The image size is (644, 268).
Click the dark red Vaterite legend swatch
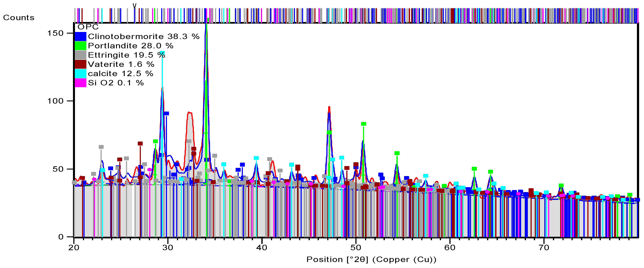click(81, 64)
